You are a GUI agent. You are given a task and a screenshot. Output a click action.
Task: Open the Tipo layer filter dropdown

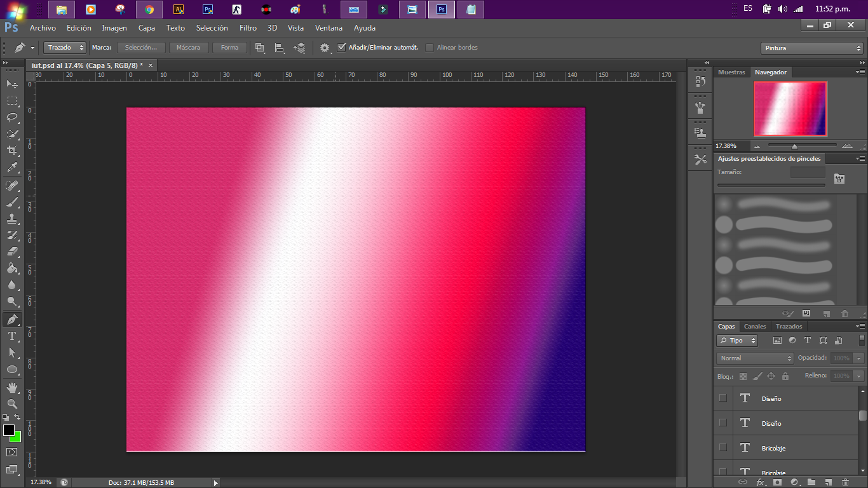click(737, 341)
